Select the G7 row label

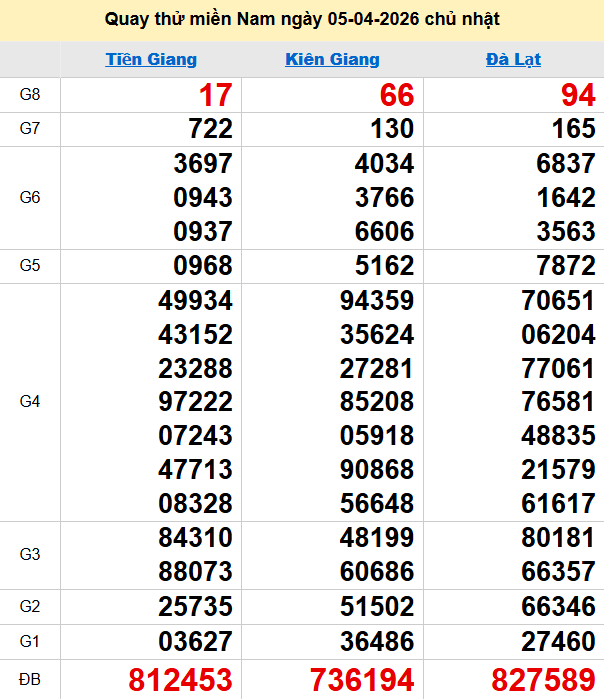[x=30, y=128]
